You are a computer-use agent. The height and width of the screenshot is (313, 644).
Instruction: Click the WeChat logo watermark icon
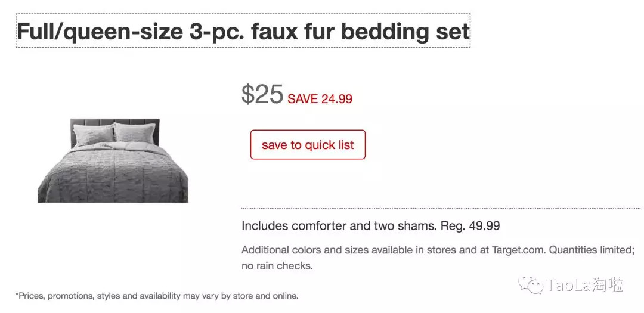(x=530, y=286)
